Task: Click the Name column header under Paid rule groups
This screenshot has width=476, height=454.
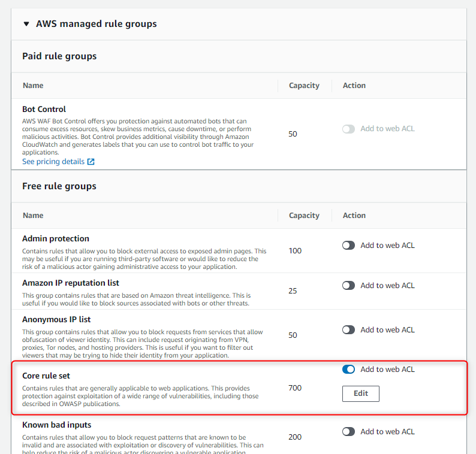Action: 33,86
